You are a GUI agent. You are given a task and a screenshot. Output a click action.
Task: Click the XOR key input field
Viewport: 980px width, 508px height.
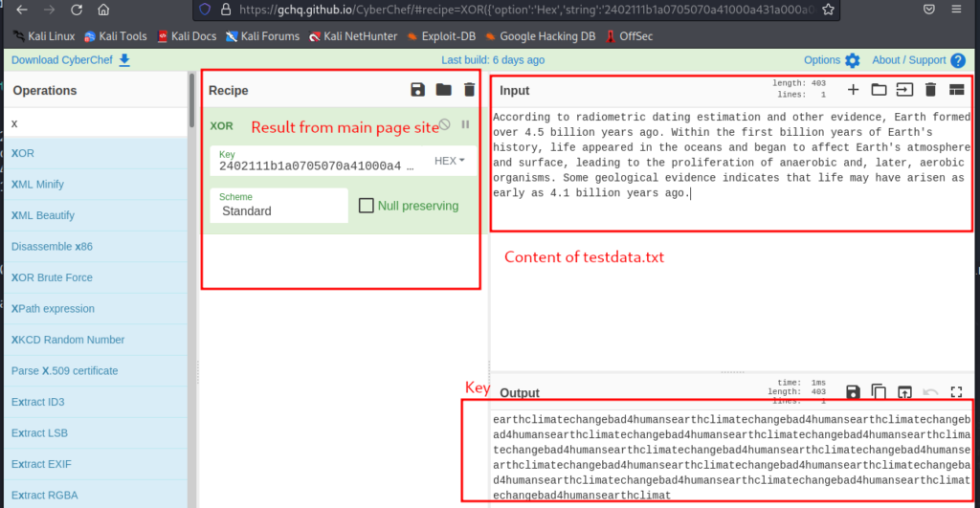point(318,161)
